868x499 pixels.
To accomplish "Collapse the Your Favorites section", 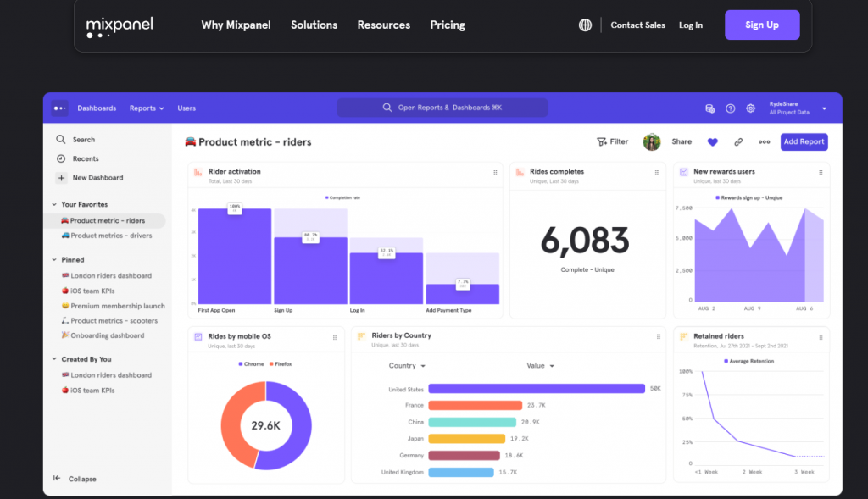I will (54, 205).
